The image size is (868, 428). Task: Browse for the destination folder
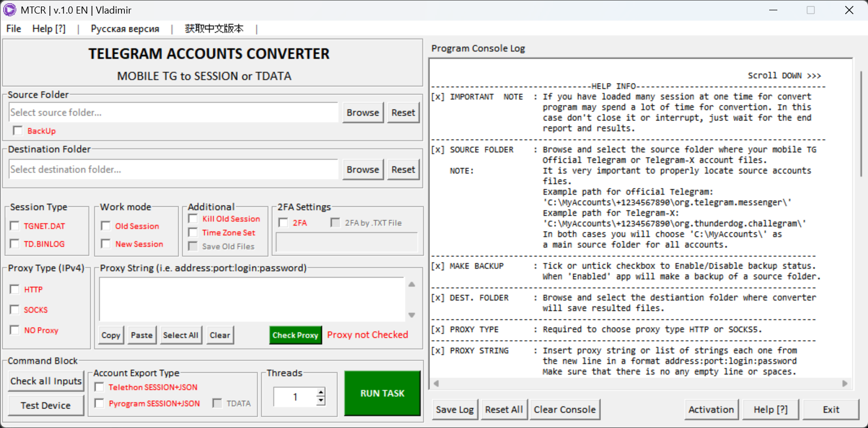coord(363,169)
